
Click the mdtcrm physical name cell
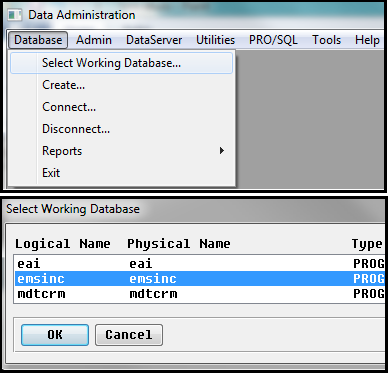153,294
